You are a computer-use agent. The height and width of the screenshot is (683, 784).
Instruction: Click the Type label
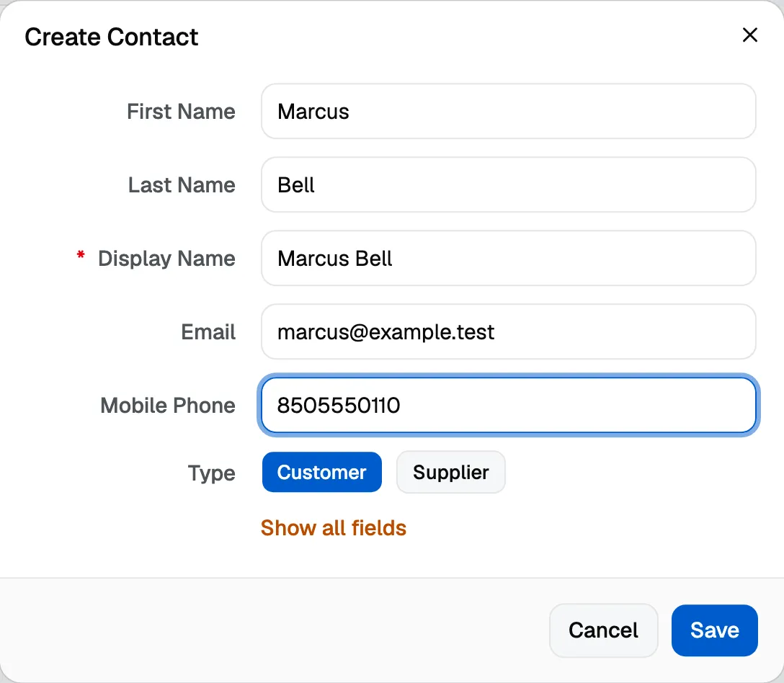pyautogui.click(x=212, y=473)
